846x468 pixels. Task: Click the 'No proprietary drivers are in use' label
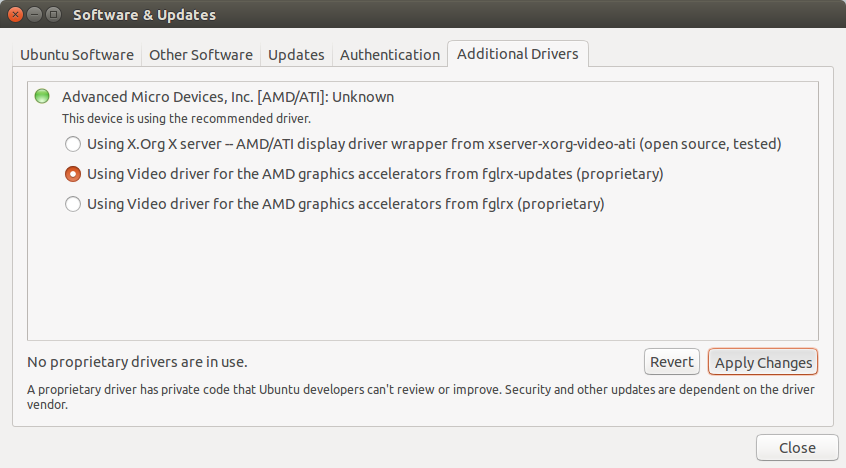(137, 362)
